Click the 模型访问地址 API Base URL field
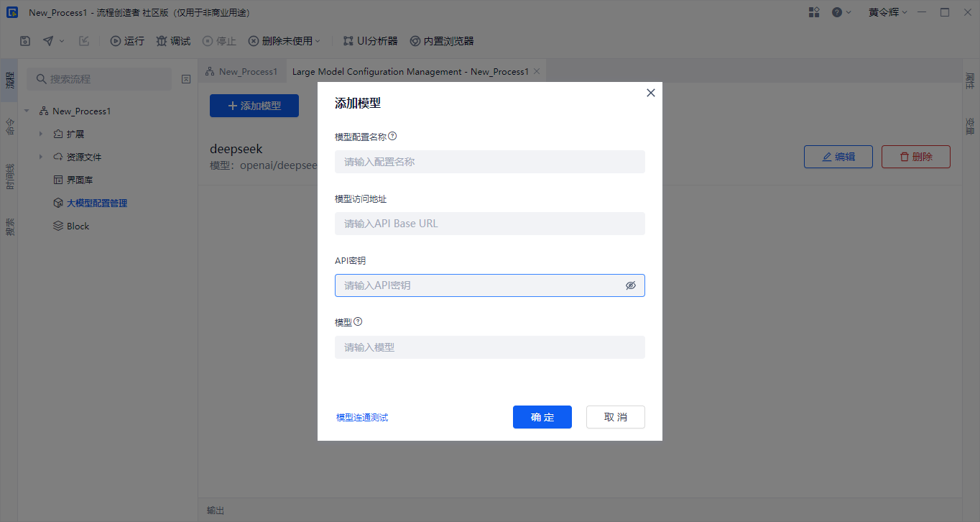This screenshot has height=522, width=980. (489, 224)
